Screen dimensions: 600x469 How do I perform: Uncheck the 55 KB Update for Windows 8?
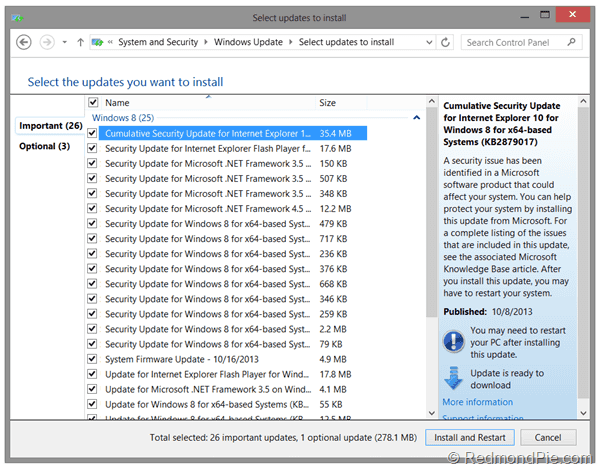[x=92, y=404]
